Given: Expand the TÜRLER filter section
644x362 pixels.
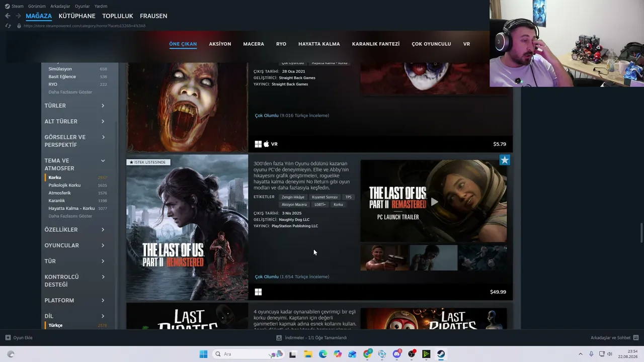Looking at the screenshot, I should tap(75, 106).
